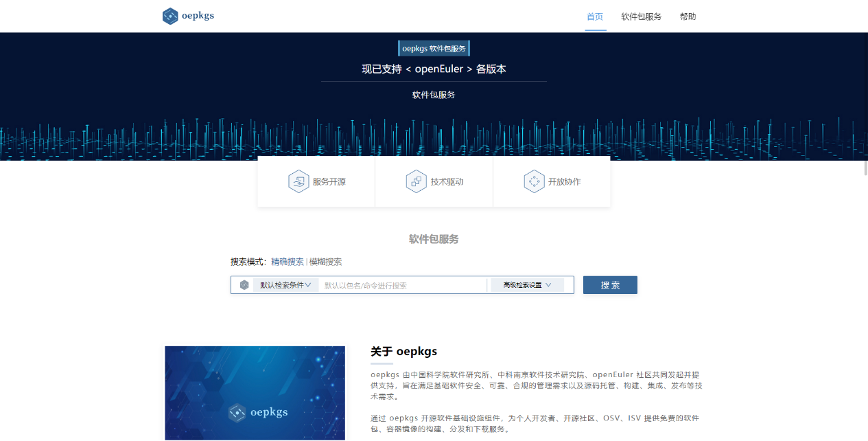Select the 服务开源 card label

(329, 182)
